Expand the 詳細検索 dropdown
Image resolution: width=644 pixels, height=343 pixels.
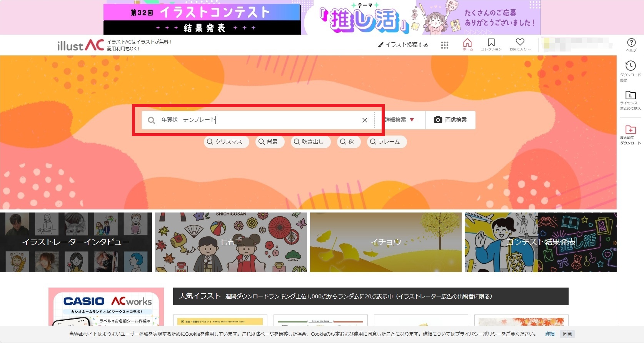pos(400,120)
